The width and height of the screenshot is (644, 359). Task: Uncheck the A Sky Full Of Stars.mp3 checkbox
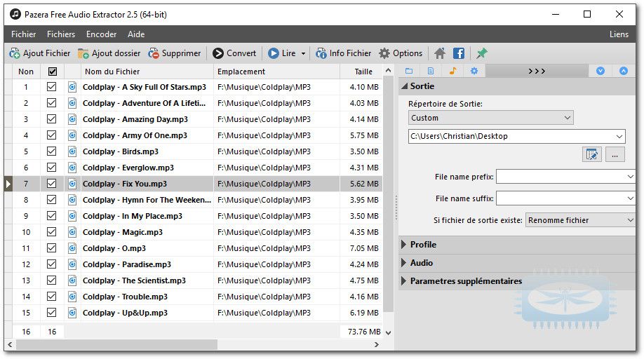click(x=51, y=86)
